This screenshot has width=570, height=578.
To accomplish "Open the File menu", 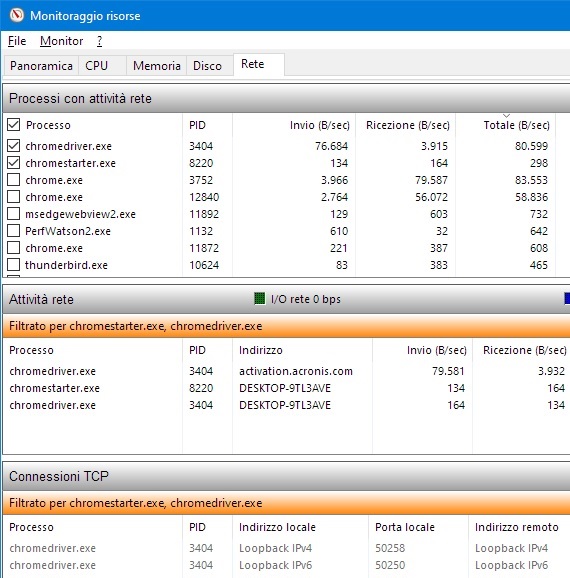I will coord(17,41).
